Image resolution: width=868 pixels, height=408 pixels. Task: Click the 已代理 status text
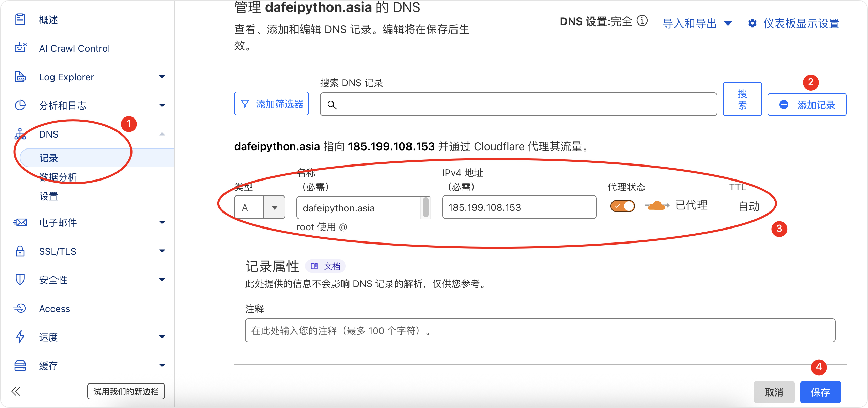point(691,205)
